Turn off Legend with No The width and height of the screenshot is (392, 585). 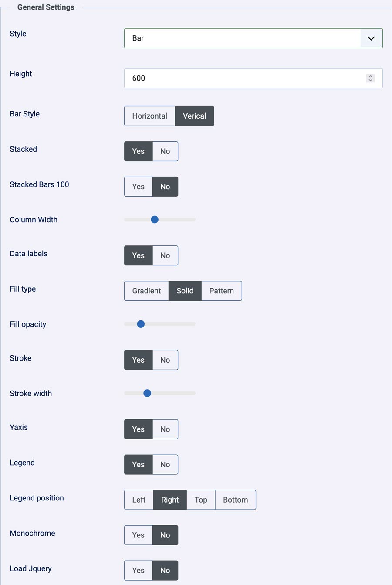[165, 465]
